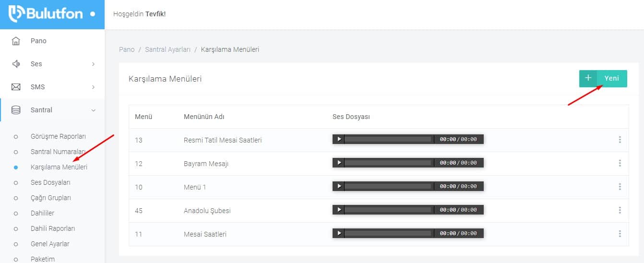Click Santral Ayarları breadcrumb link

[167, 49]
